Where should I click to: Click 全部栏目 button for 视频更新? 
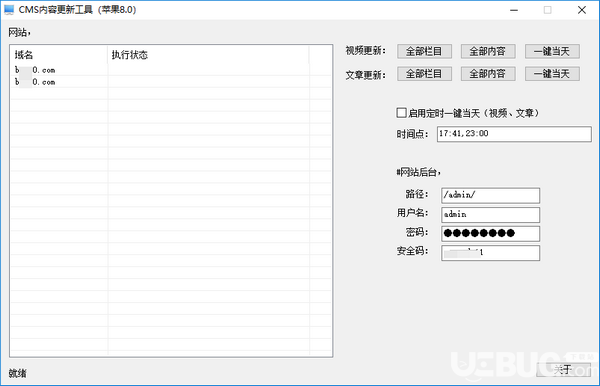(x=424, y=51)
